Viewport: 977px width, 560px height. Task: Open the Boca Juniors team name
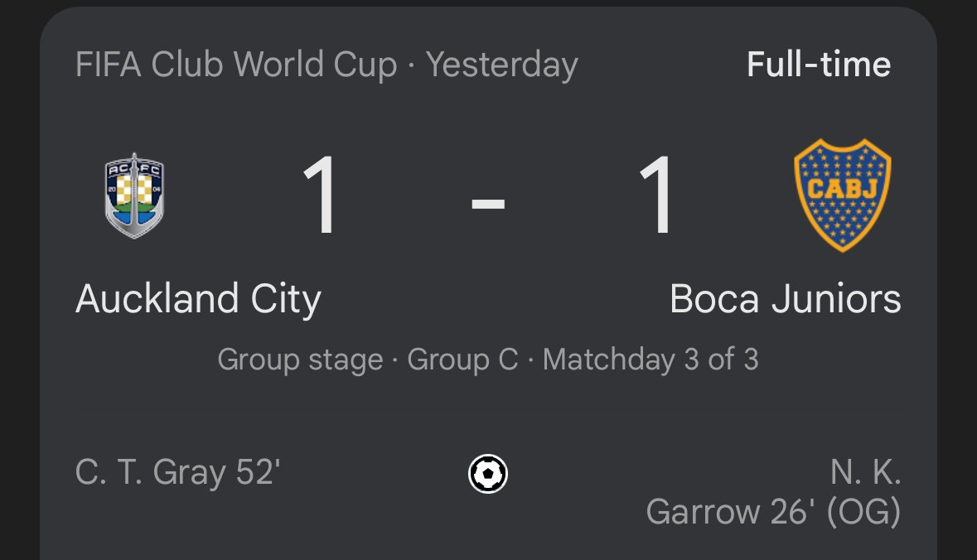785,300
